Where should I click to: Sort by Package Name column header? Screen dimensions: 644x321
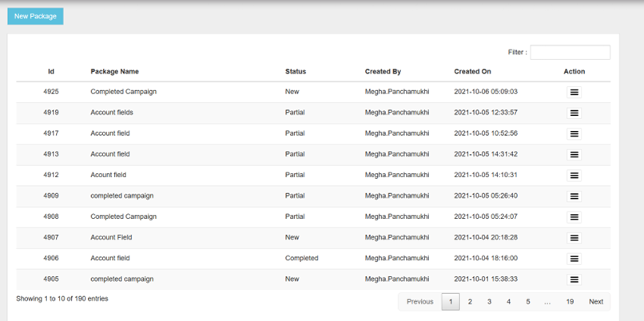point(114,72)
